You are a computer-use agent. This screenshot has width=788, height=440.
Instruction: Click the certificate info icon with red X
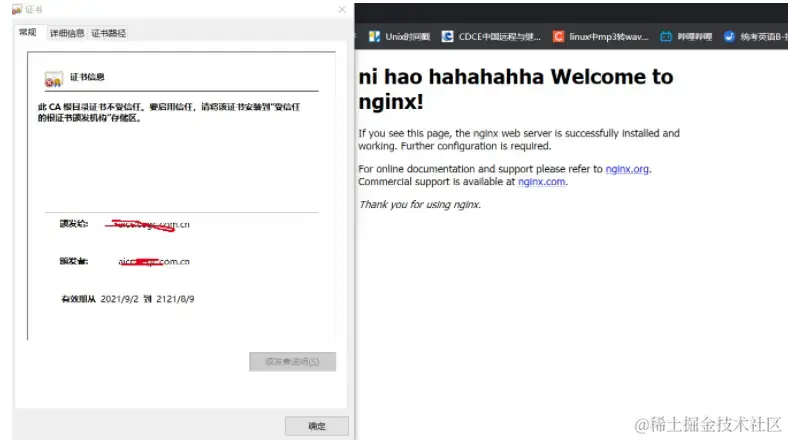(x=53, y=79)
